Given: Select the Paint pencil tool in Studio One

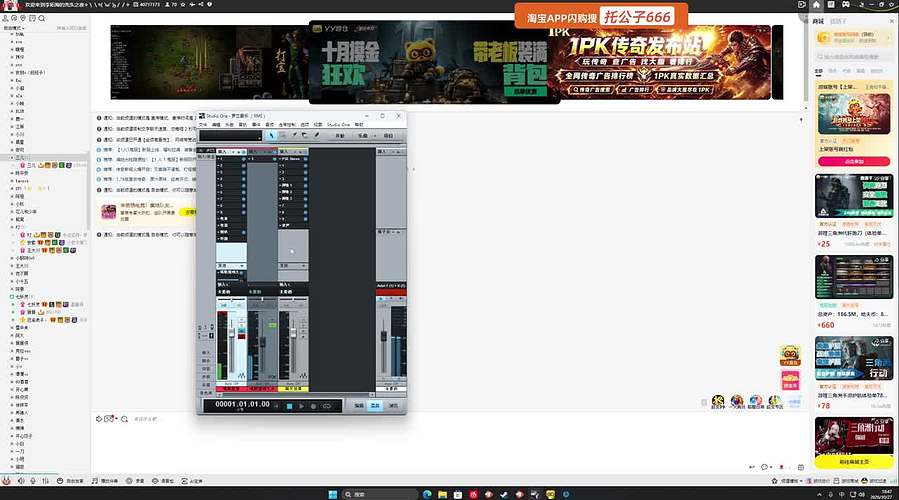Looking at the screenshot, I should point(316,135).
